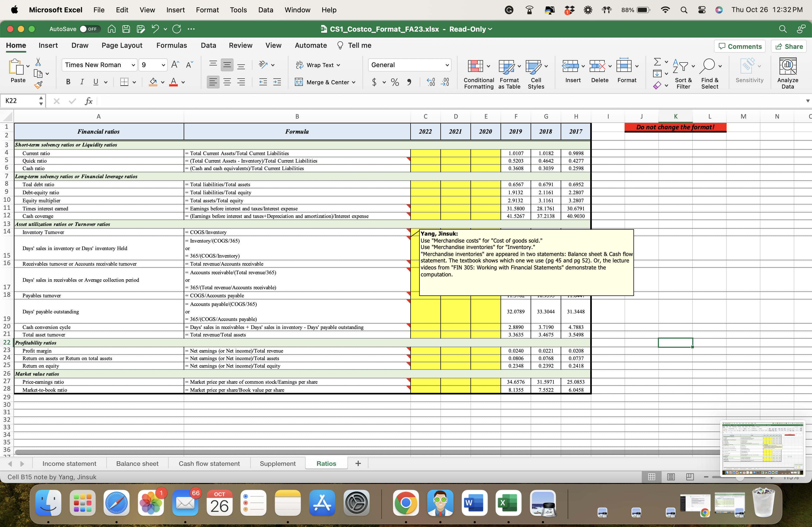Click the Insert Function fx icon

(x=89, y=101)
